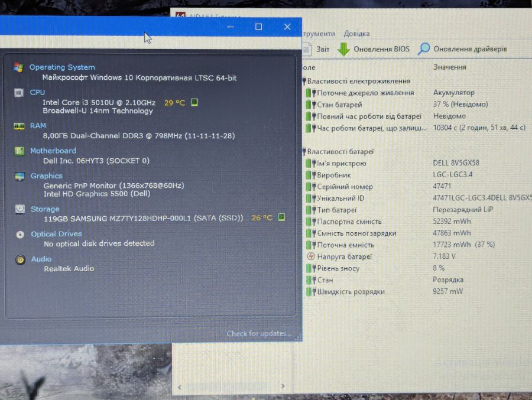Viewport: 532px width, 400px height.
Task: Select the Поточна ємність row
Action: coord(400,245)
